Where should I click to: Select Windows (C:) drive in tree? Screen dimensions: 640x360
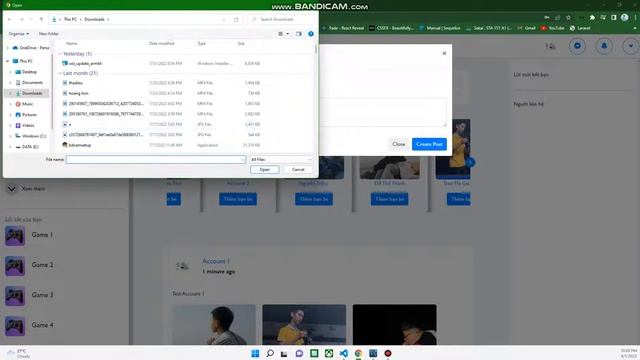(31, 136)
